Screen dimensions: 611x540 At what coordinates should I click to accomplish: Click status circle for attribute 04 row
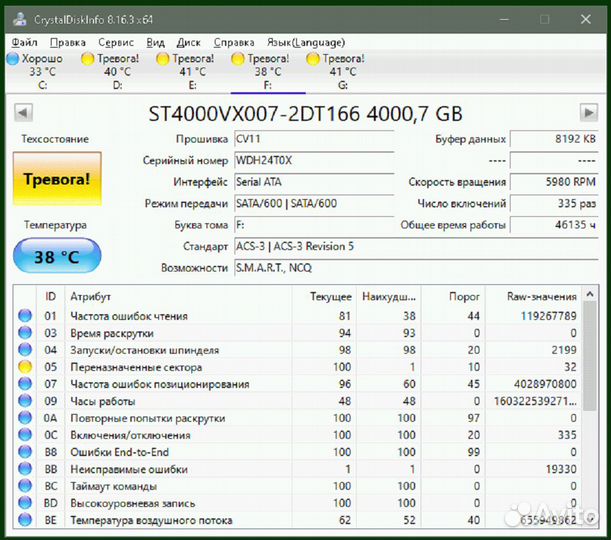coord(25,350)
